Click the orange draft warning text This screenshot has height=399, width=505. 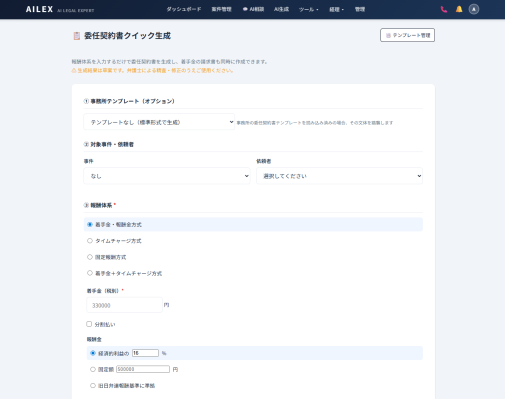click(152, 70)
